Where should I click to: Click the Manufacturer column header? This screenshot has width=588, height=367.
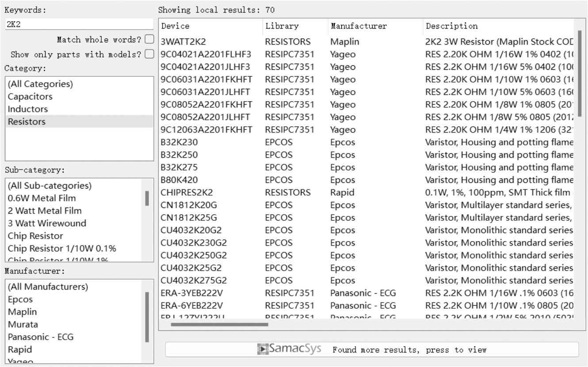click(x=359, y=26)
